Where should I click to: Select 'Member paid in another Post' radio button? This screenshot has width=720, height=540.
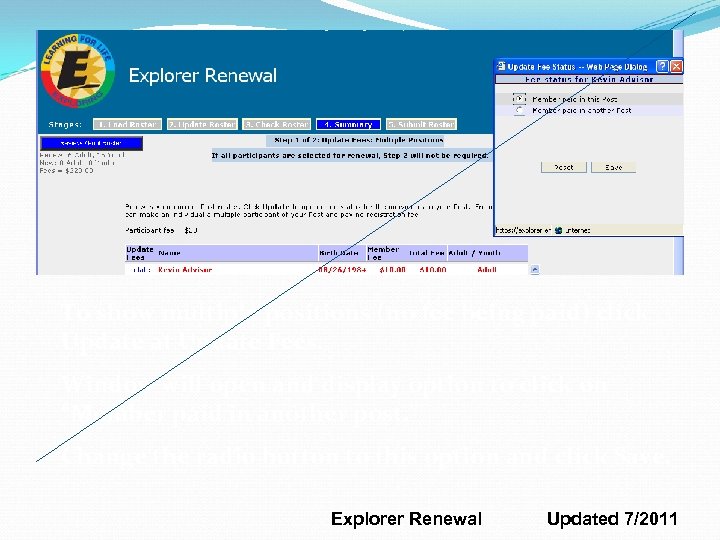tap(519, 111)
